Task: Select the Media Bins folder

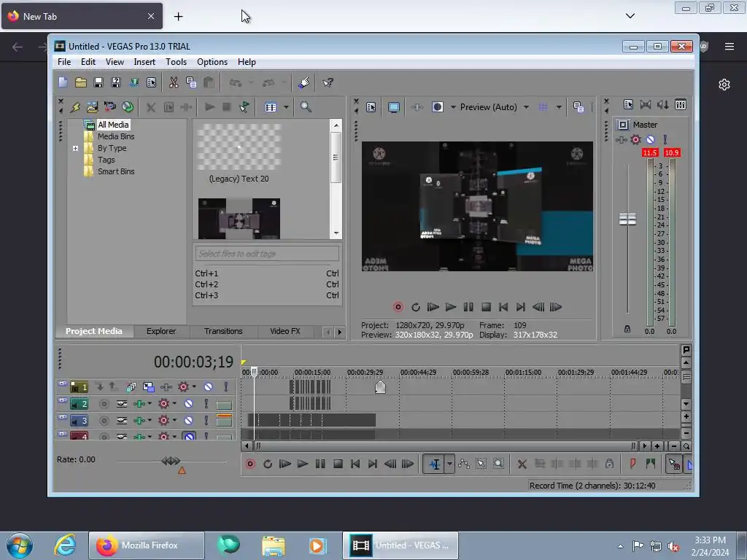Action: (x=116, y=136)
